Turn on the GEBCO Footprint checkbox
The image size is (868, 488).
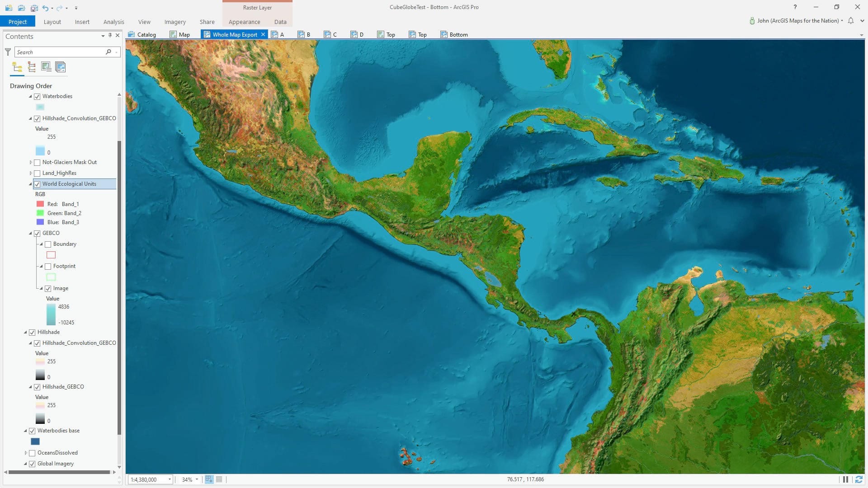(48, 267)
